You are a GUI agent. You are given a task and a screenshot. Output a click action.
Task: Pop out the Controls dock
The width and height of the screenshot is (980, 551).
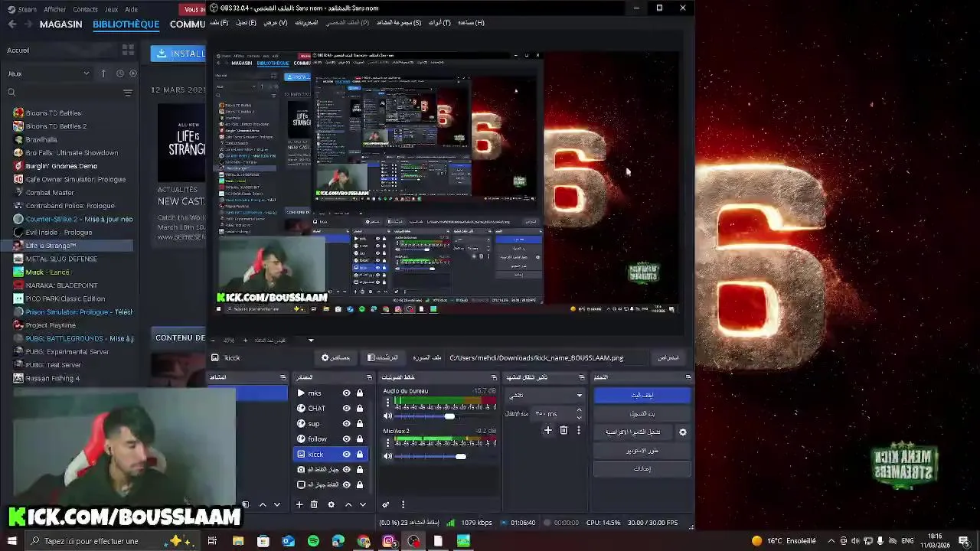pyautogui.click(x=688, y=377)
